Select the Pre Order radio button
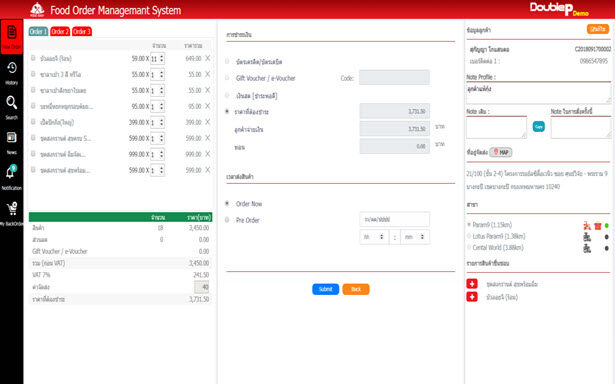 pyautogui.click(x=227, y=220)
